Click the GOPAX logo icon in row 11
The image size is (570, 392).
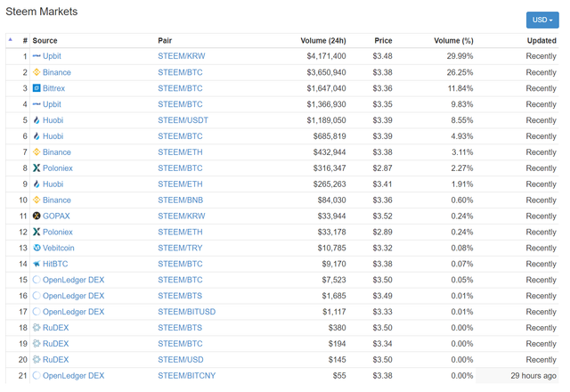[37, 216]
